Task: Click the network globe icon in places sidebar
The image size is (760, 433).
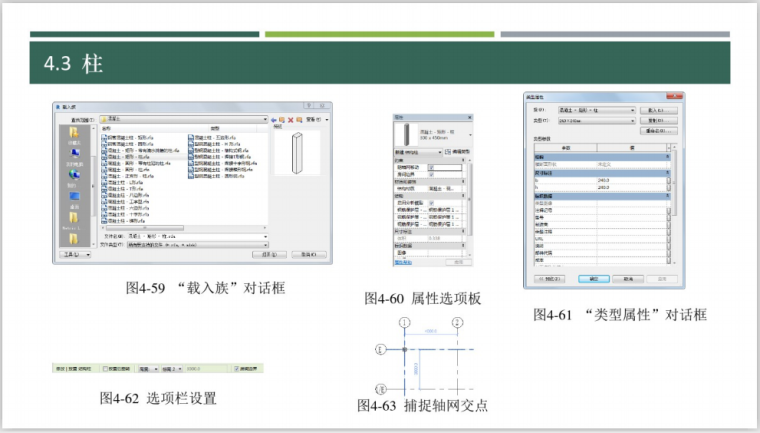Action: pyautogui.click(x=75, y=174)
